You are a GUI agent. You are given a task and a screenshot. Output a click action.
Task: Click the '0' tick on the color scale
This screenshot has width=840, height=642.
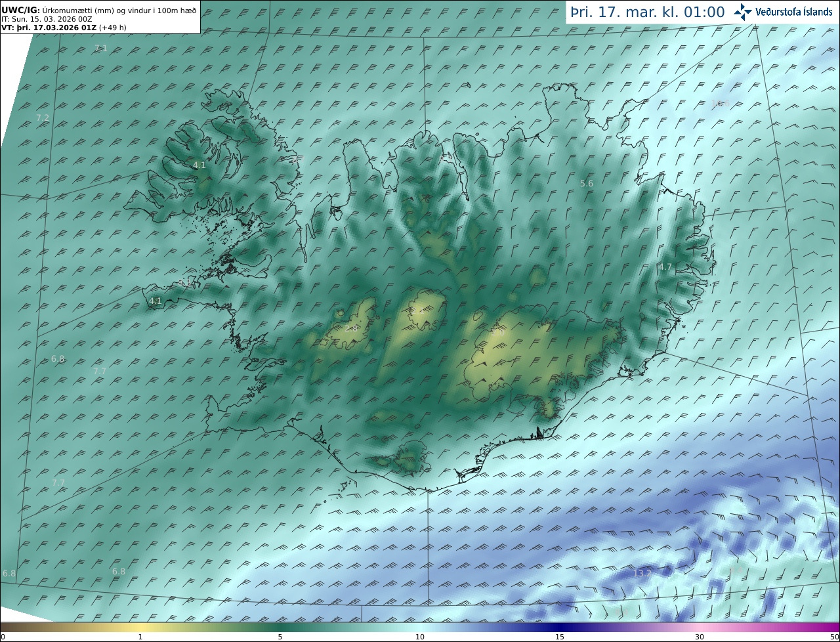click(x=2, y=637)
